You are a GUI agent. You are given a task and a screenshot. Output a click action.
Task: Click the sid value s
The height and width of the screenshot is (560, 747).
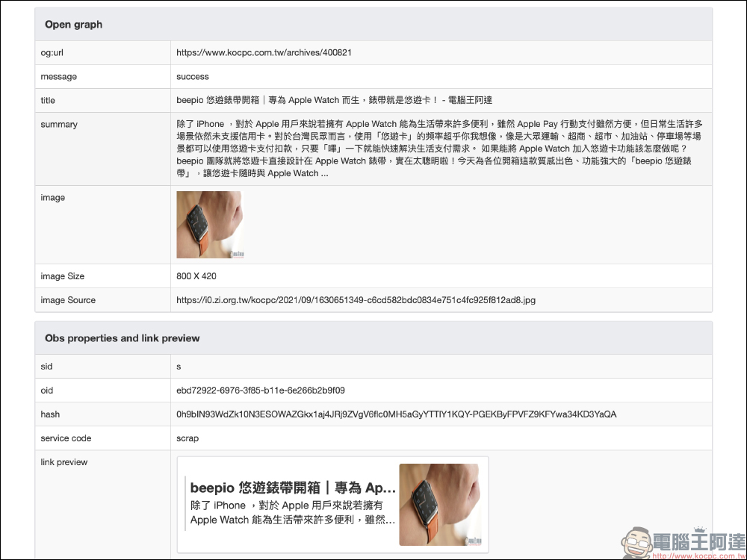(x=179, y=366)
